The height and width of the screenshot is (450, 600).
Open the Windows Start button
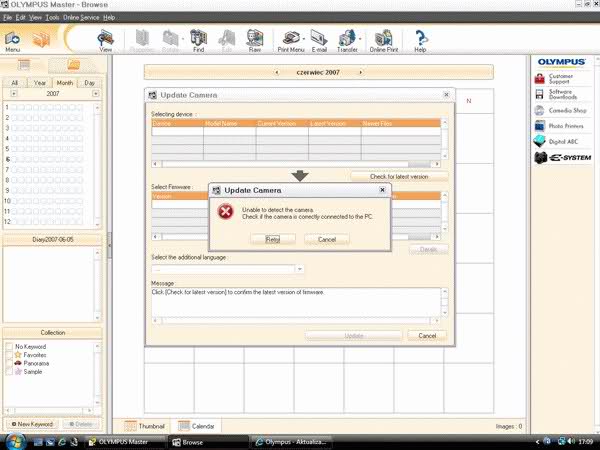[15, 442]
